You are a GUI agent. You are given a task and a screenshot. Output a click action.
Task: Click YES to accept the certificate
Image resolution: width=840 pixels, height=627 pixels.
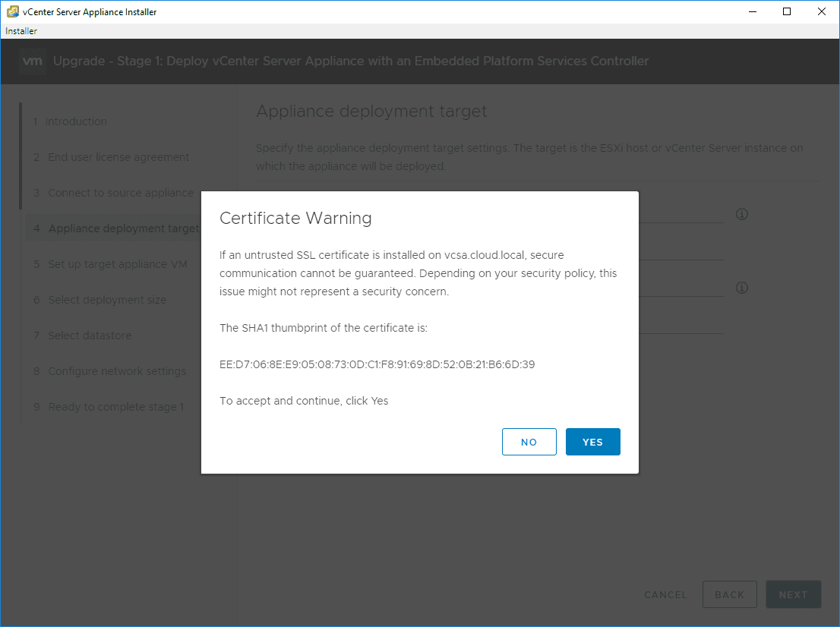coord(592,442)
